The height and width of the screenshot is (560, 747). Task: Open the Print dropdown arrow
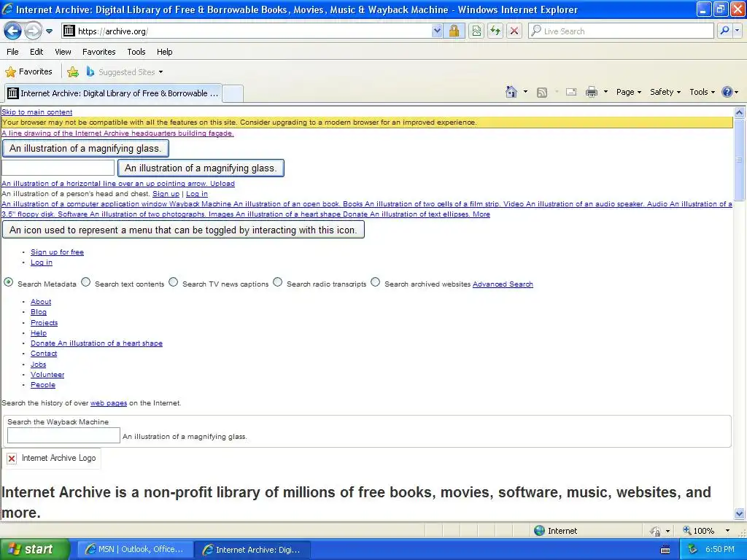pyautogui.click(x=605, y=92)
